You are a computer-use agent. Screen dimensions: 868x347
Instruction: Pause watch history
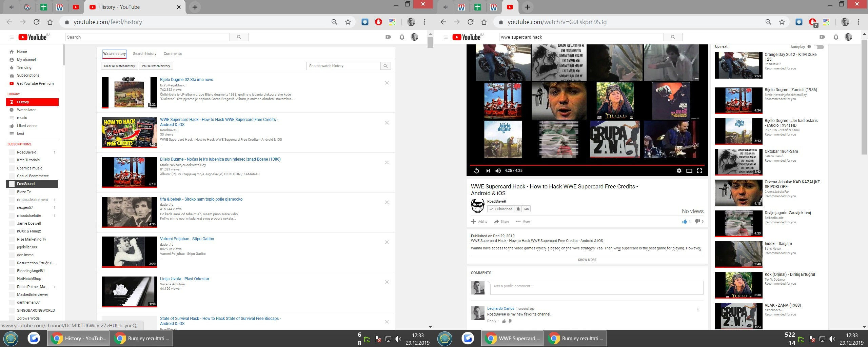point(156,66)
